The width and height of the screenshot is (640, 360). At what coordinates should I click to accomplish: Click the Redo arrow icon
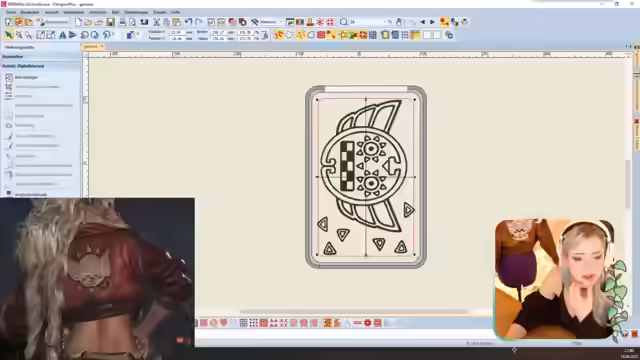coord(199,22)
